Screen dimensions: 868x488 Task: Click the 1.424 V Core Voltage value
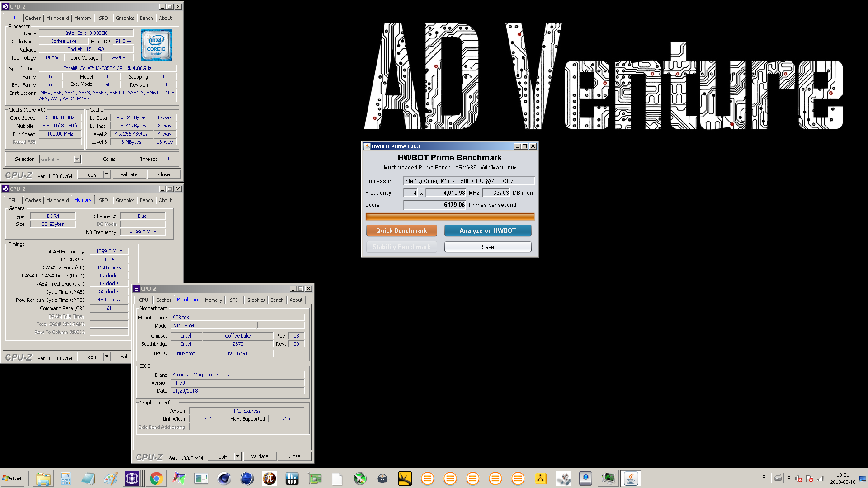[x=117, y=57]
